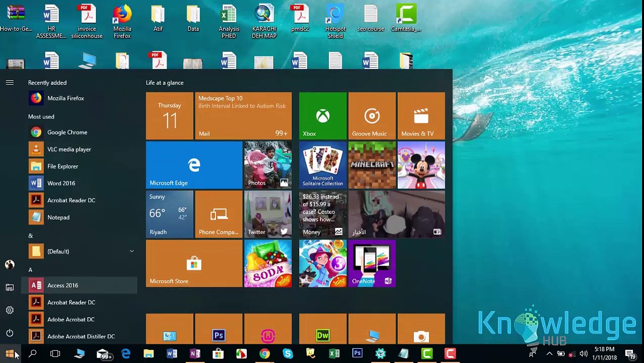This screenshot has height=363, width=644.
Task: Open Adobe Acrobat Distiller DC
Action: point(79,336)
